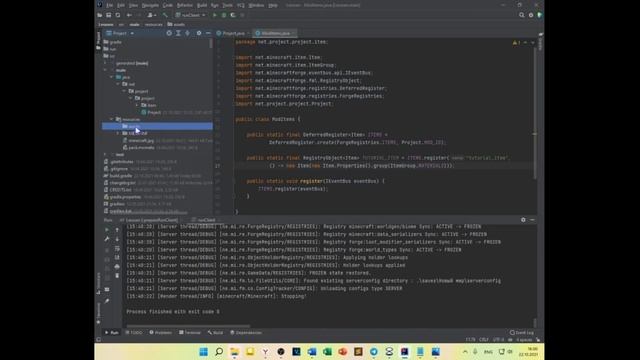Viewport: 640px width, 360px height.
Task: Open the Build tool window button
Action: [216, 333]
